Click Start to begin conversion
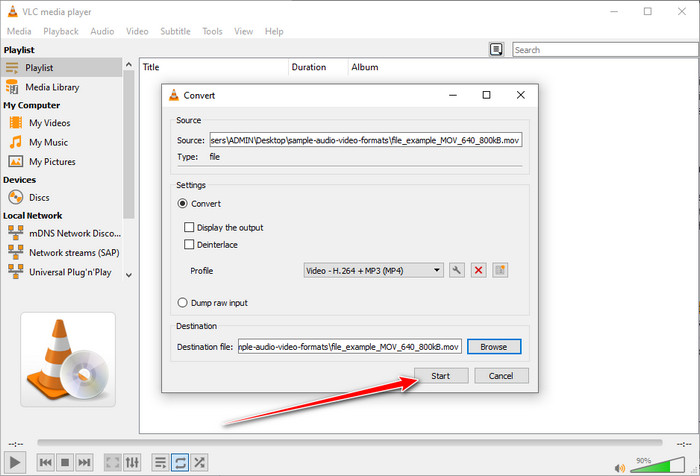Viewport: 700px width, 476px height. pyautogui.click(x=441, y=376)
